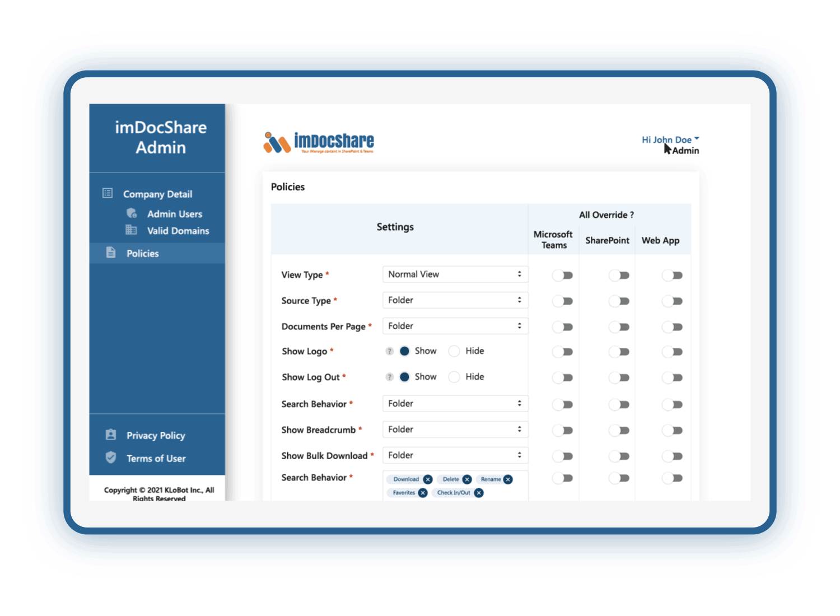Toggle Web App override for Show Log Out
The image size is (840, 616).
672,377
